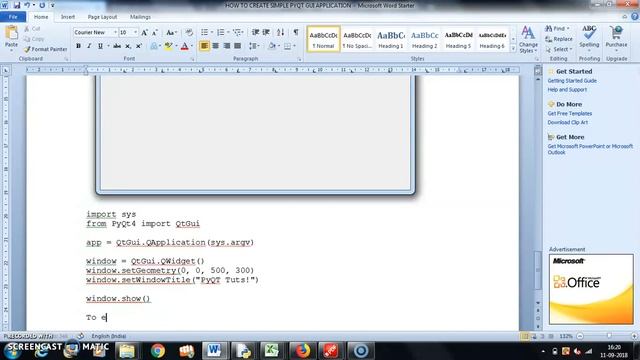This screenshot has height=360, width=640.
Task: Apply the Heading 1 style
Action: 391,39
